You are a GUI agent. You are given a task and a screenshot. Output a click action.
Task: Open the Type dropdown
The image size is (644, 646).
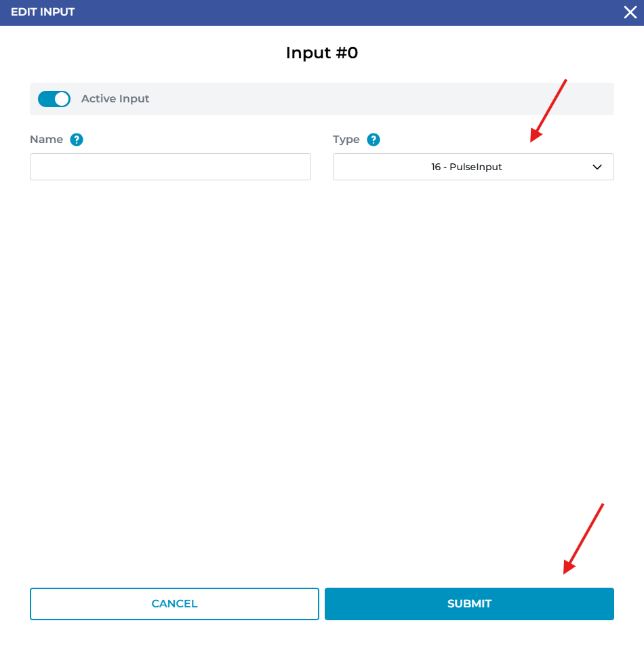[473, 167]
